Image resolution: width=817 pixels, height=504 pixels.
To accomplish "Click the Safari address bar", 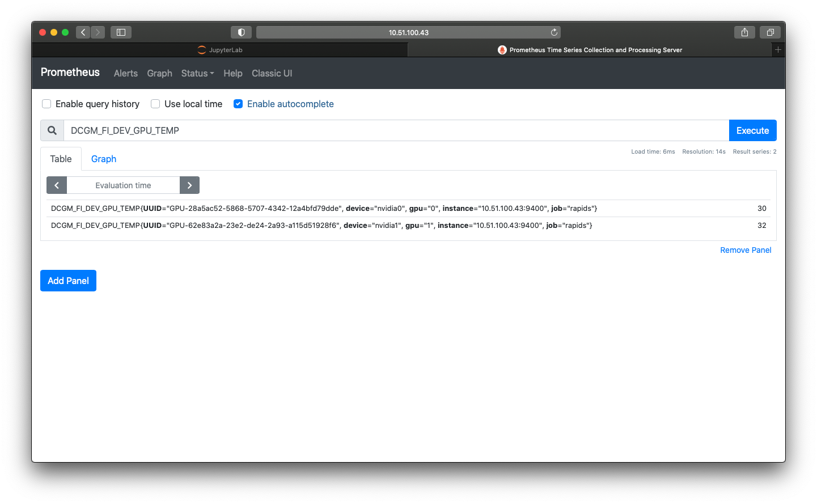I will pos(408,32).
